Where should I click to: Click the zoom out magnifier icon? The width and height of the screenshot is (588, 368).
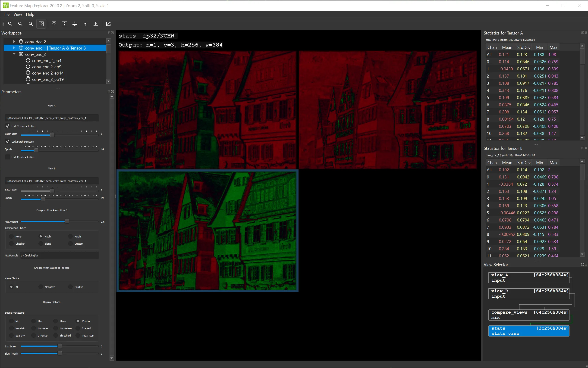31,24
